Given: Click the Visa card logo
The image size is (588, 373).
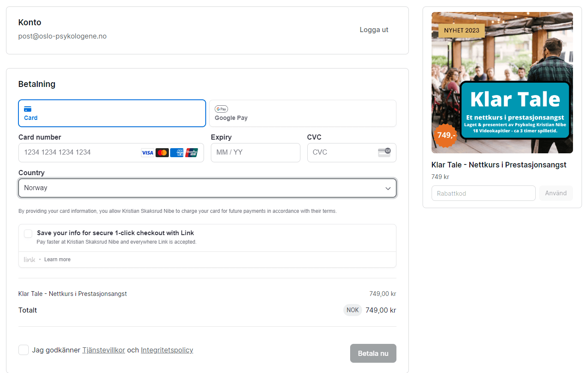Looking at the screenshot, I should 147,153.
